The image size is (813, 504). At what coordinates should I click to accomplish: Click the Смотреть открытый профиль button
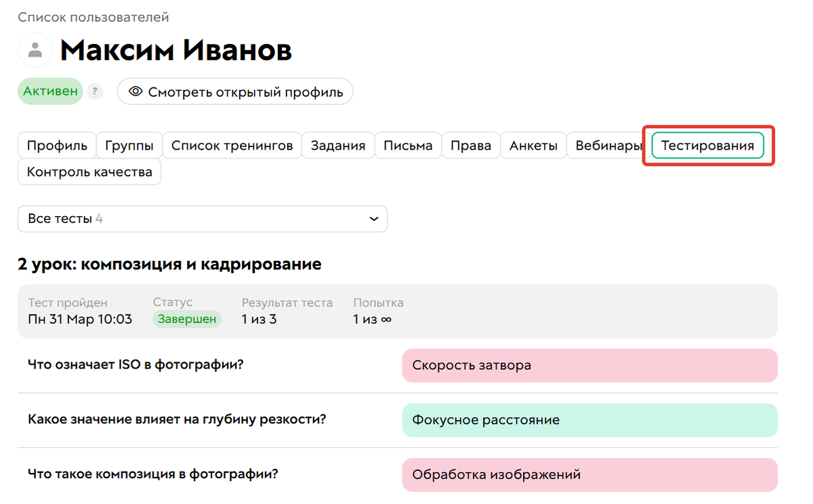point(234,91)
